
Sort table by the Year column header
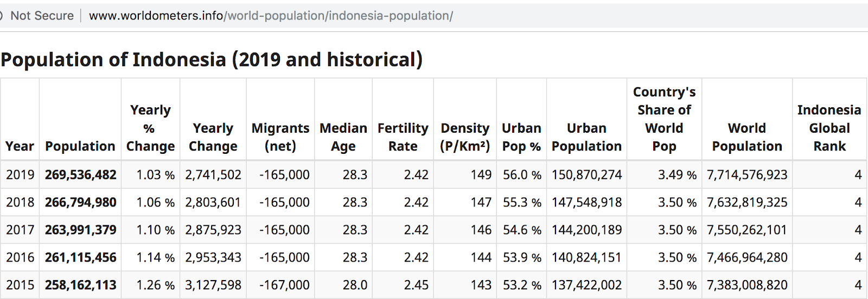(x=20, y=146)
